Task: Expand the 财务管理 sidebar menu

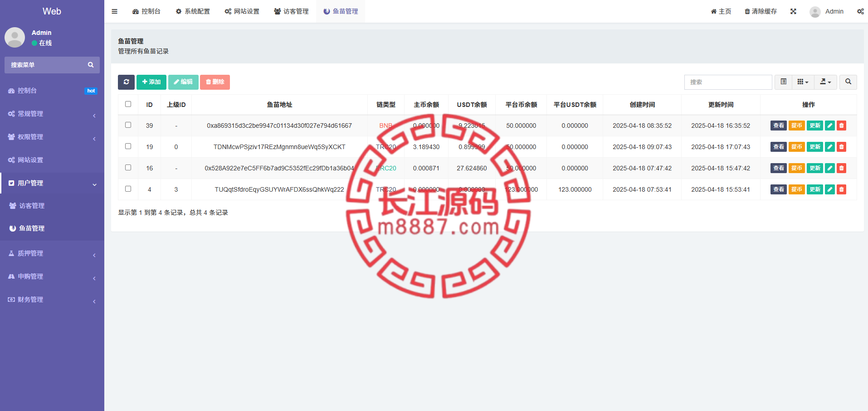Action: 52,300
